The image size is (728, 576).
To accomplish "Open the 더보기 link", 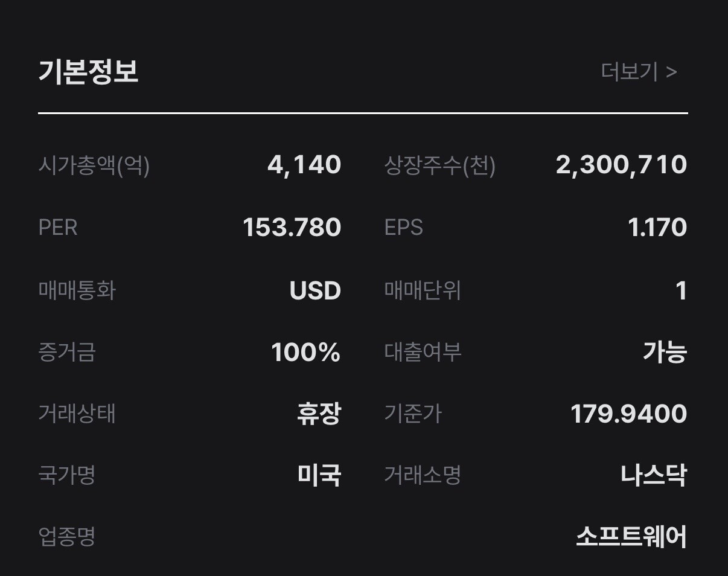I will 639,72.
